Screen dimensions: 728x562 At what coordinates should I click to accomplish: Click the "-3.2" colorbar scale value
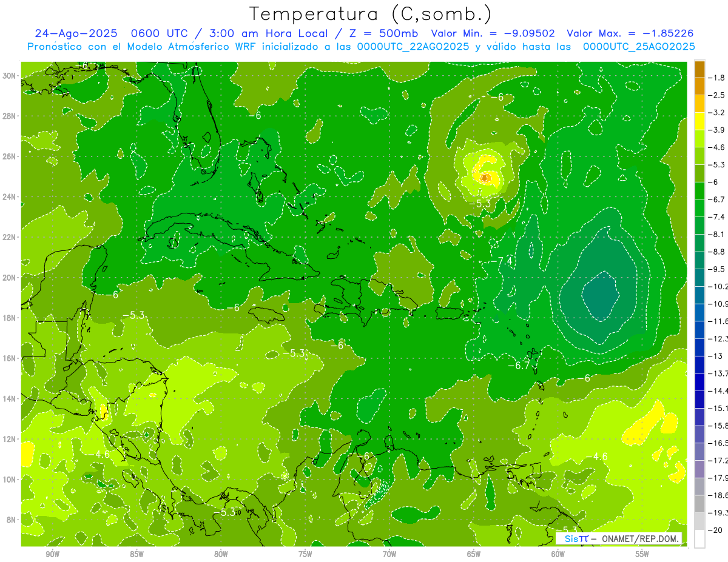[718, 113]
